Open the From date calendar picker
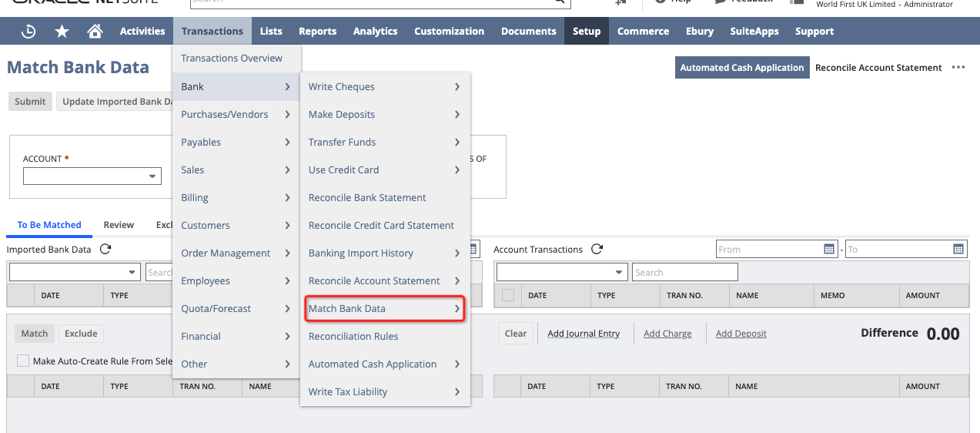This screenshot has width=980, height=433. 829,249
